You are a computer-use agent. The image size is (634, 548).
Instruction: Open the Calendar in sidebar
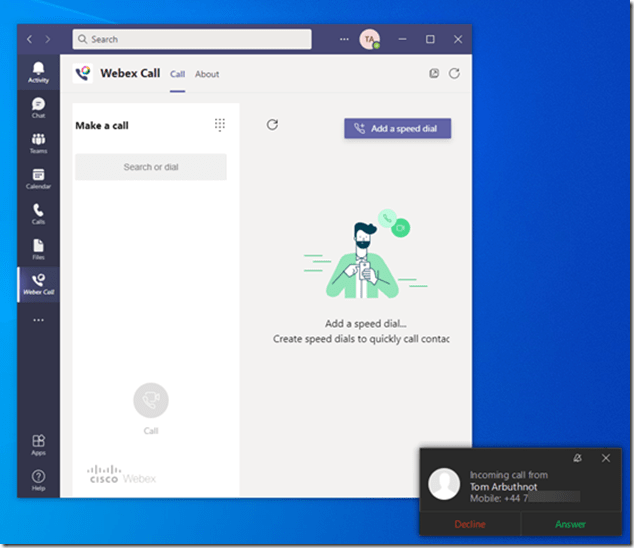(x=38, y=178)
